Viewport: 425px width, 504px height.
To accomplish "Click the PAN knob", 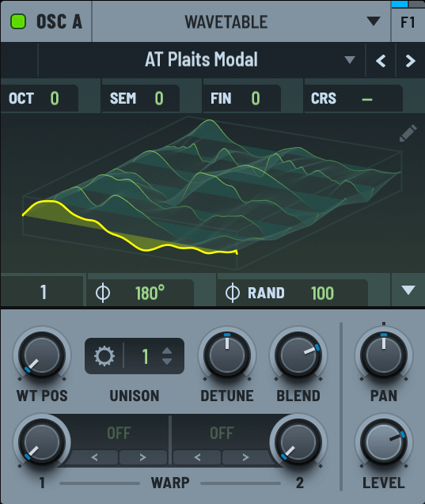I will click(384, 355).
